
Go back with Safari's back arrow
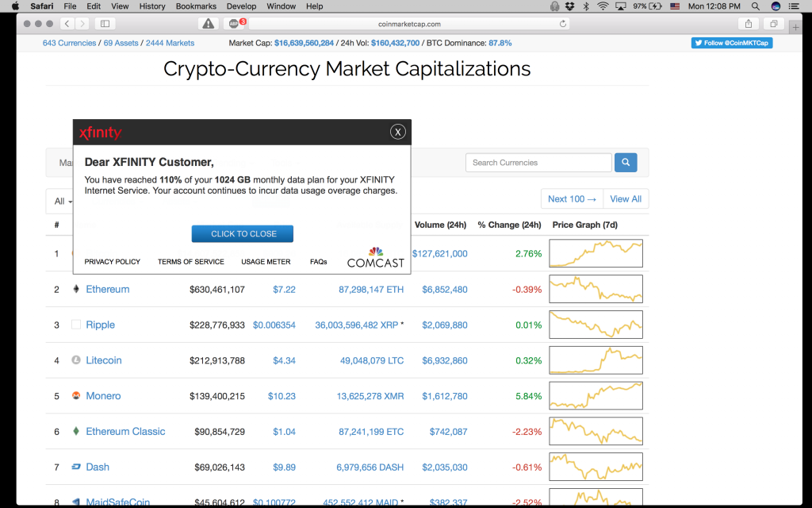pos(67,23)
